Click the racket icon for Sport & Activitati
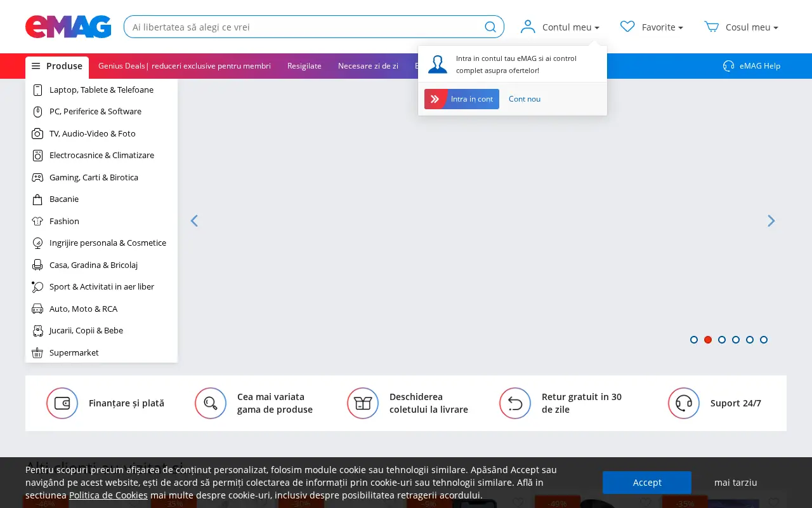 point(37,287)
